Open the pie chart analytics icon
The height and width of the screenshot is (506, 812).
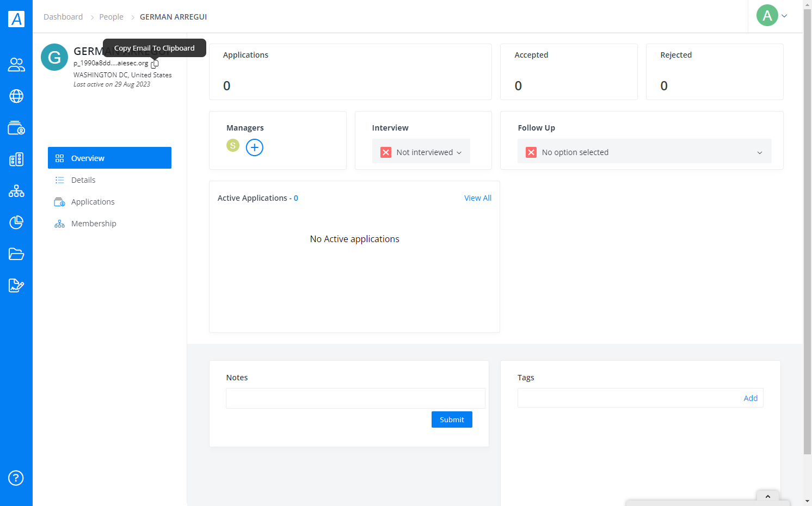click(x=16, y=223)
